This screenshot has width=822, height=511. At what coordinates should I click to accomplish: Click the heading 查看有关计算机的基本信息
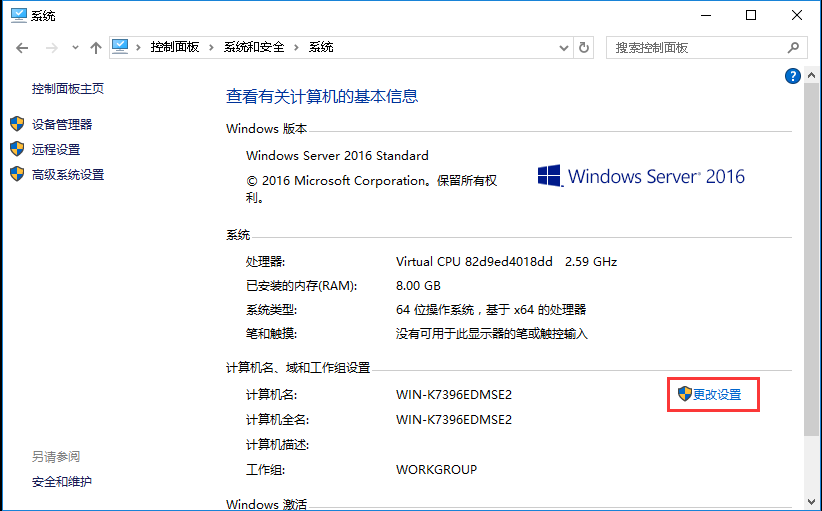point(322,96)
